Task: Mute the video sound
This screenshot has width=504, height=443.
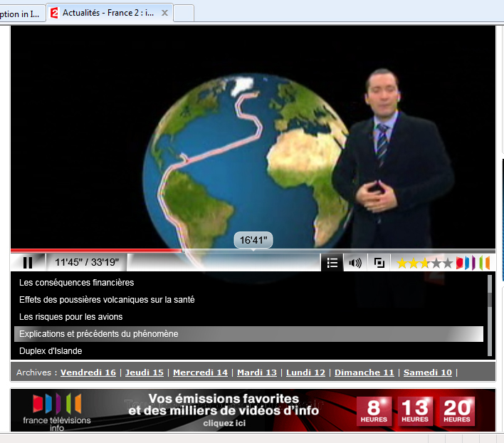Action: (x=355, y=262)
